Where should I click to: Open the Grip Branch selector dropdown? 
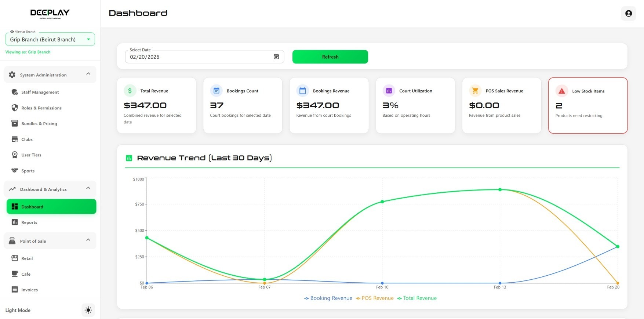click(50, 39)
